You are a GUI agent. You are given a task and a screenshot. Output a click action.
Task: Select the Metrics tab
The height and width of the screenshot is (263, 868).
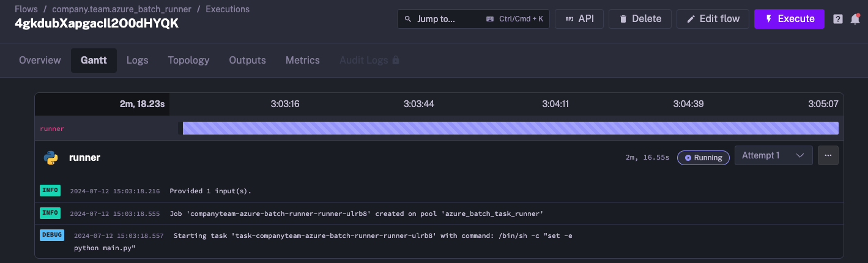302,61
